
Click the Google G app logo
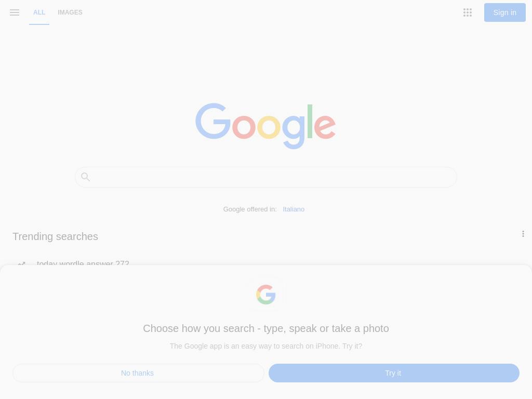tap(265, 294)
